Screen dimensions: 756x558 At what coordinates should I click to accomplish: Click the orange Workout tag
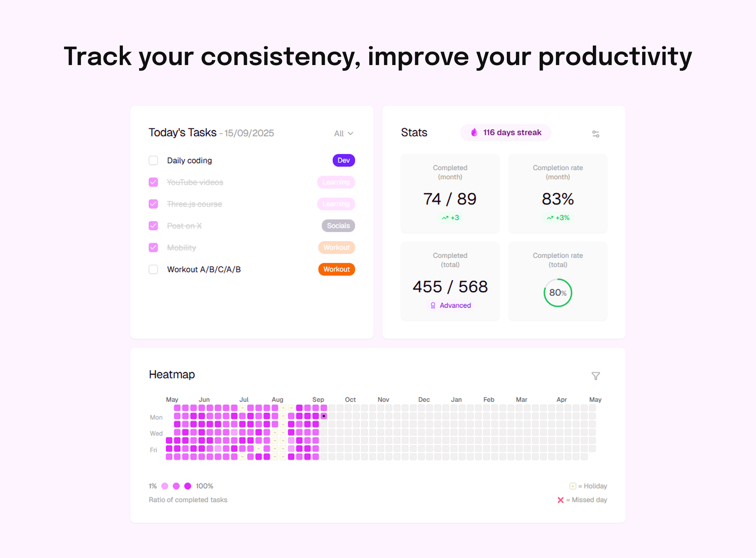pos(336,269)
